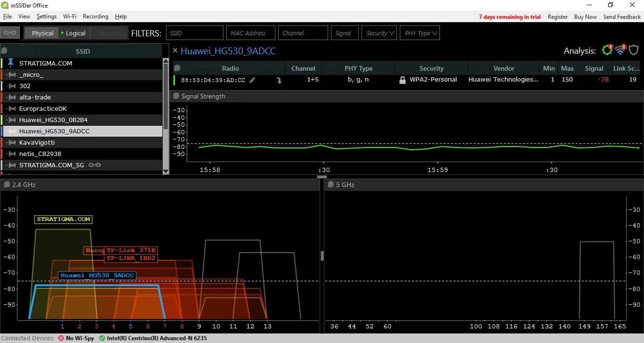Click the curved arrow icon in radio row

279,80
